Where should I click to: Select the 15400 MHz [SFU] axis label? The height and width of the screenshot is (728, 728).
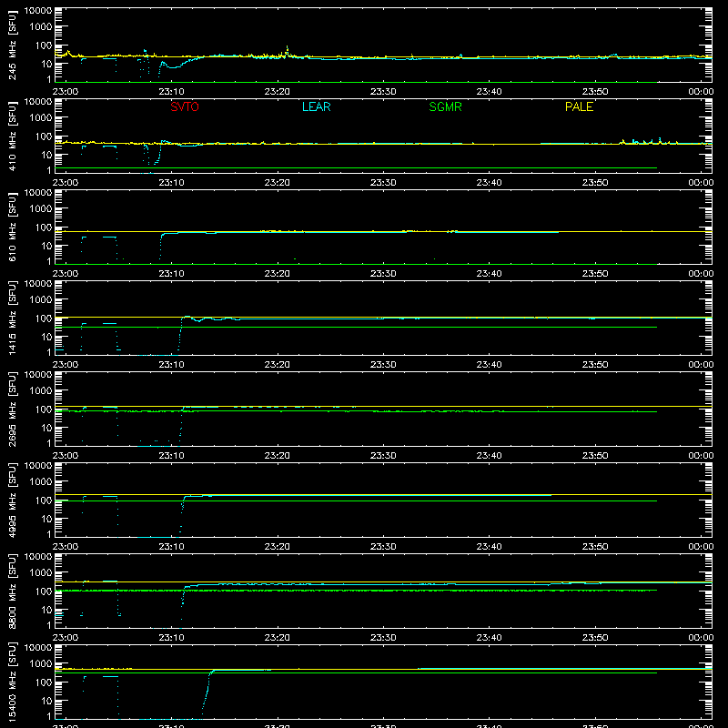12,682
